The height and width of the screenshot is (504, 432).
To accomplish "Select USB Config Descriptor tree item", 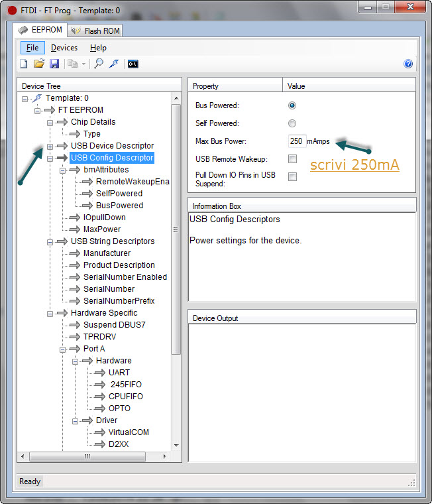I will [112, 158].
